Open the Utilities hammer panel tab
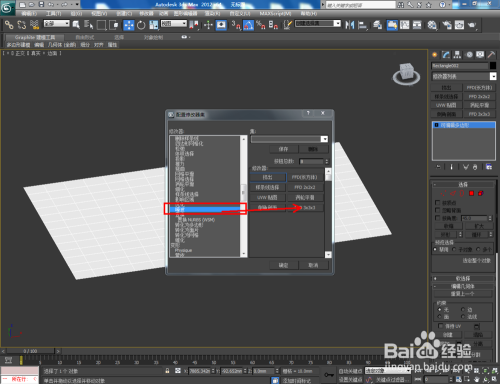The width and height of the screenshot is (500, 384). 491,55
